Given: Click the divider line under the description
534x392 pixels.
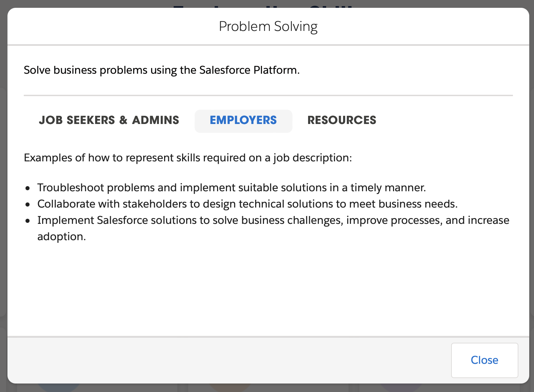Looking at the screenshot, I should [x=268, y=95].
